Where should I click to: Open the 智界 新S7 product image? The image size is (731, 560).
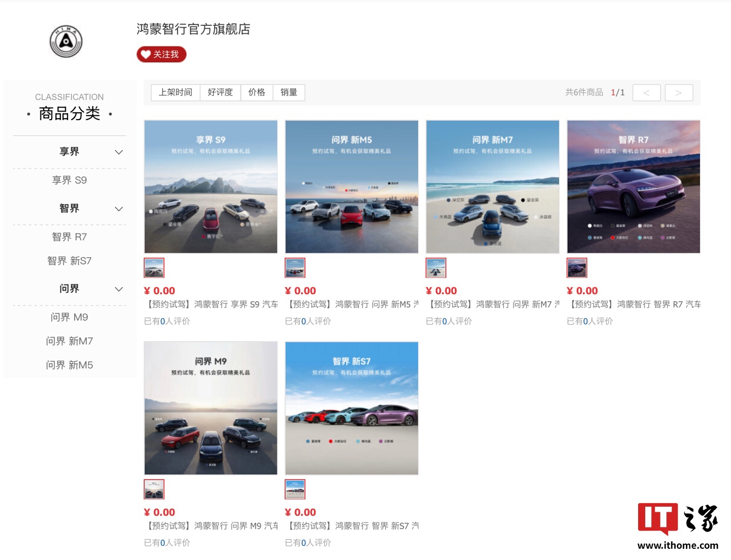[352, 408]
